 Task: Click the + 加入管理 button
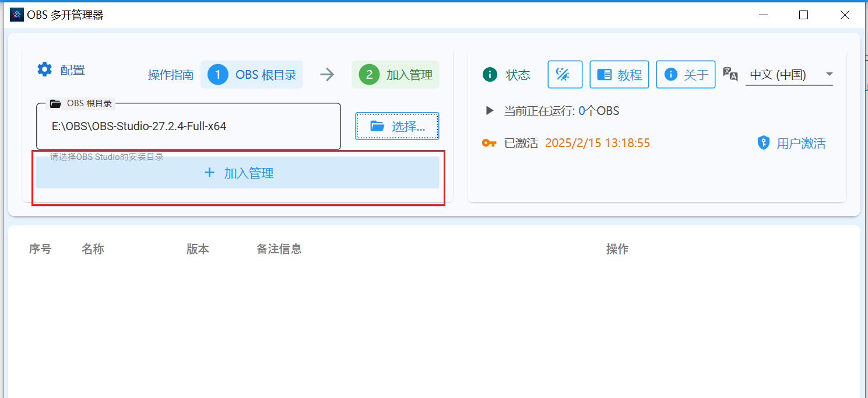pos(238,173)
